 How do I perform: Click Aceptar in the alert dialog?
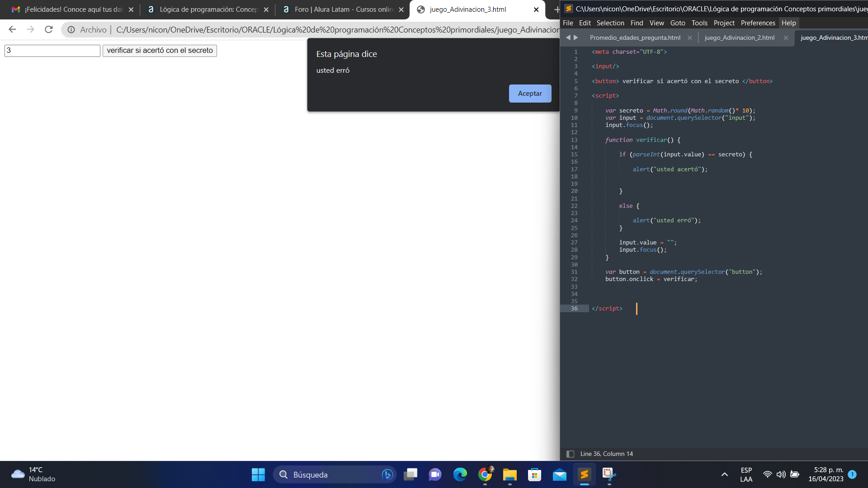pos(530,94)
